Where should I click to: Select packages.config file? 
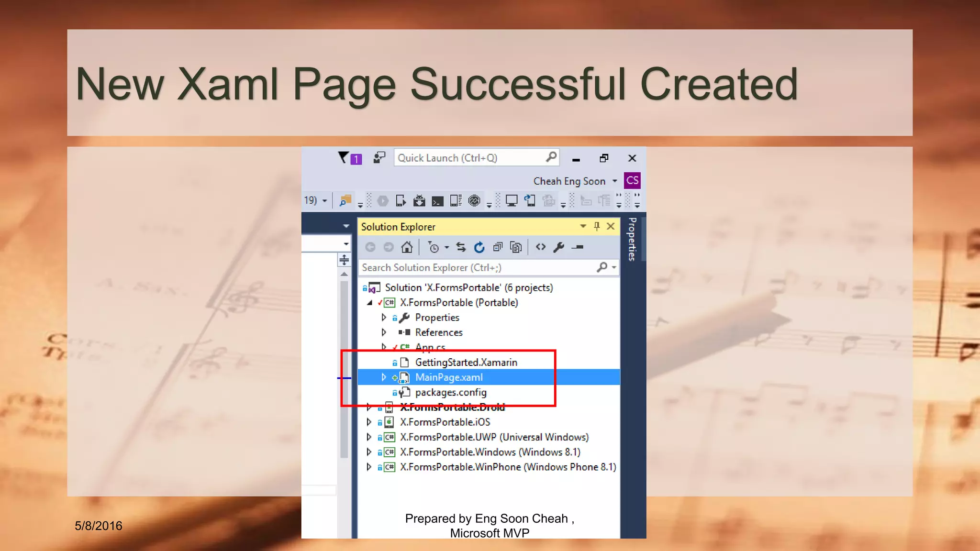tap(451, 392)
